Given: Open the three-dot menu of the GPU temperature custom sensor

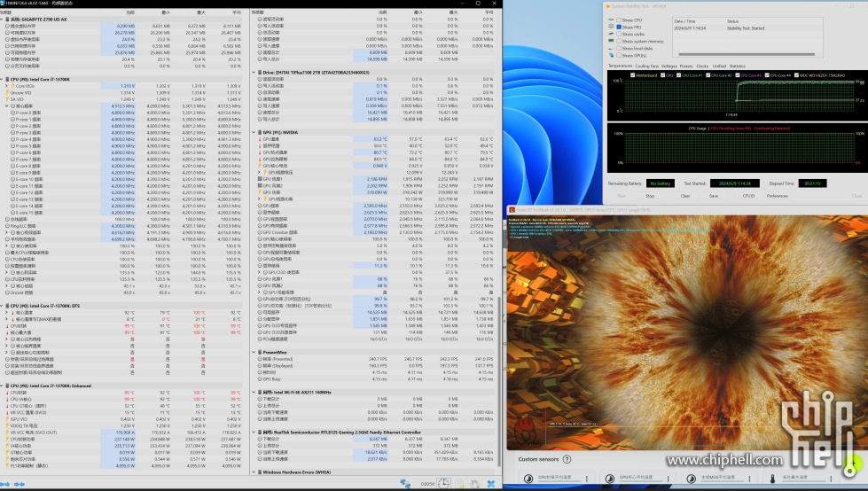Looking at the screenshot, I should (x=669, y=479).
